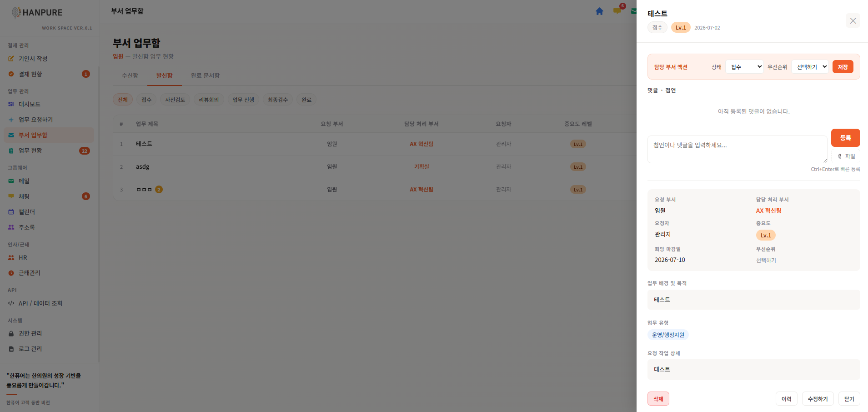The height and width of the screenshot is (412, 868).
Task: Select the 리뷰회의 filter chip
Action: coord(209,100)
